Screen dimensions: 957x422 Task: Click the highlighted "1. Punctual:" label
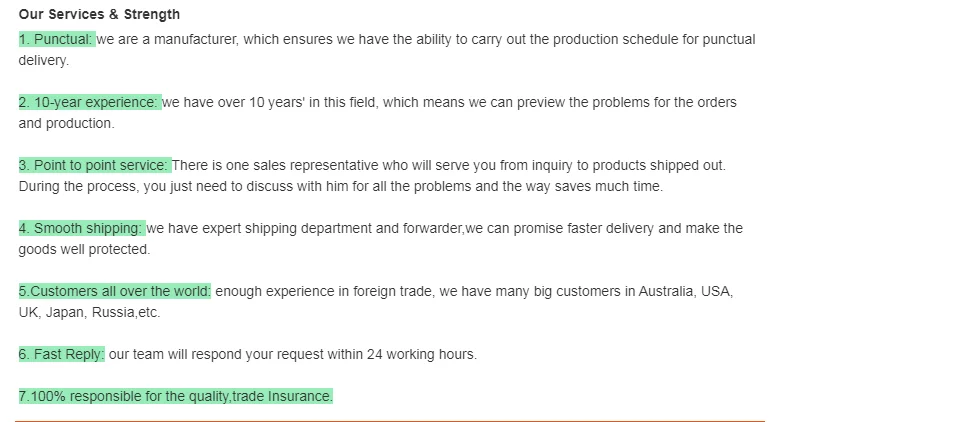tap(56, 40)
